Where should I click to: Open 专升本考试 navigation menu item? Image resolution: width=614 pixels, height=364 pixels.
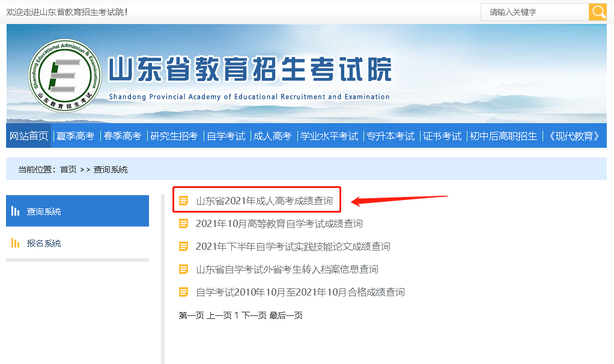[391, 136]
